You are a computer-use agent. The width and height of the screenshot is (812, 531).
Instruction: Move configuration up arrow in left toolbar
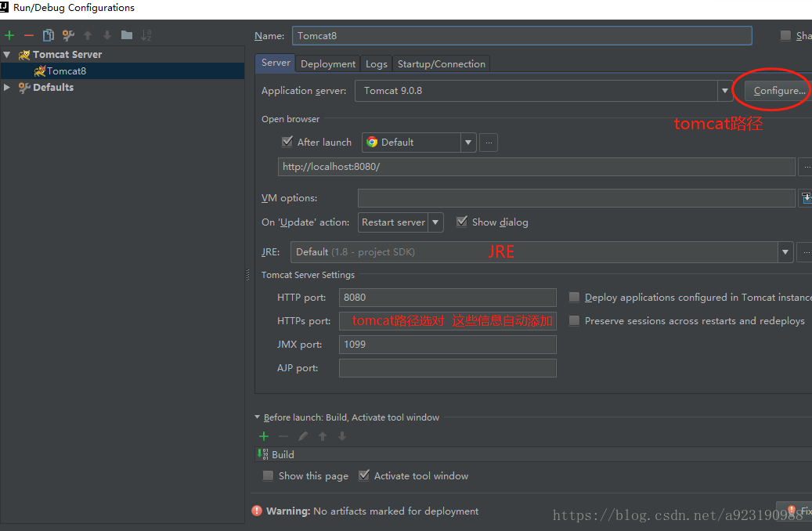click(88, 35)
